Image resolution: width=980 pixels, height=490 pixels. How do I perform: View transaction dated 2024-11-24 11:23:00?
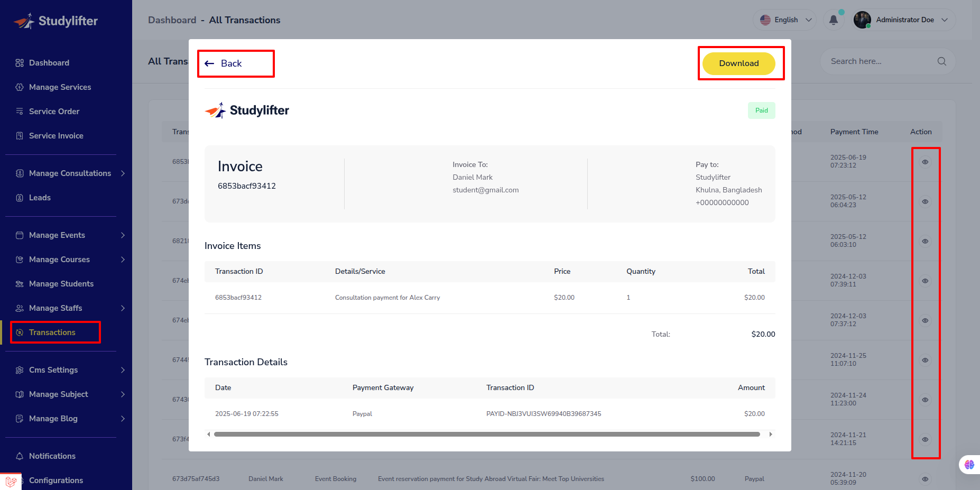925,400
